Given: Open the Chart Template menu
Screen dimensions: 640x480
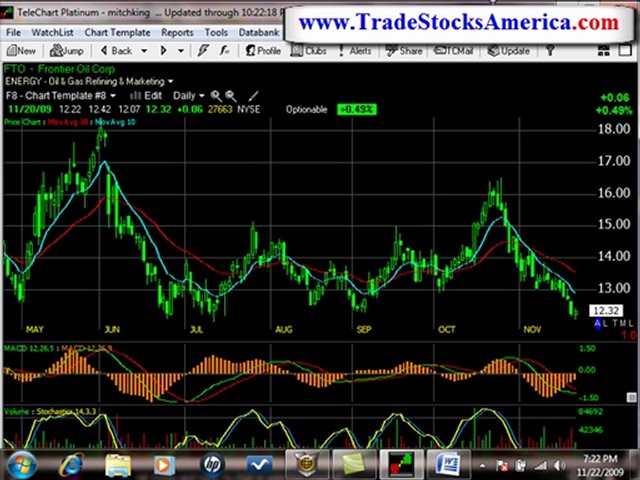Looking at the screenshot, I should coord(118,32).
